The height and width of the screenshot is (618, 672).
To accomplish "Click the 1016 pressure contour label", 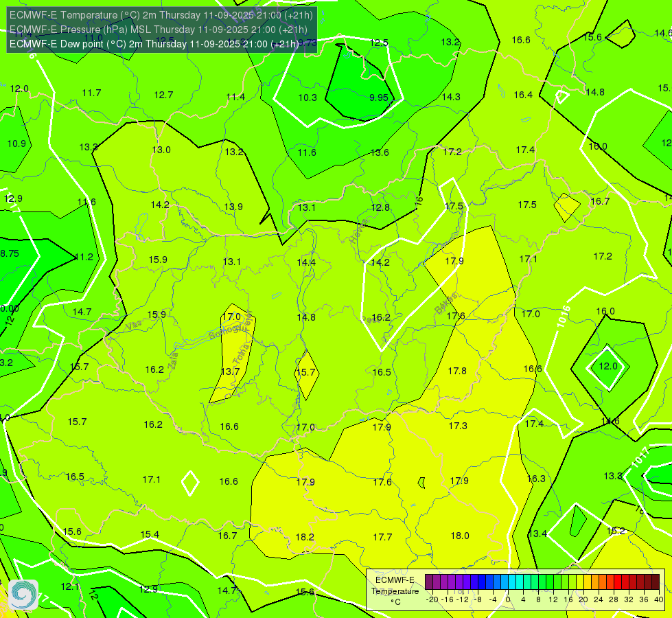I will pyautogui.click(x=564, y=317).
